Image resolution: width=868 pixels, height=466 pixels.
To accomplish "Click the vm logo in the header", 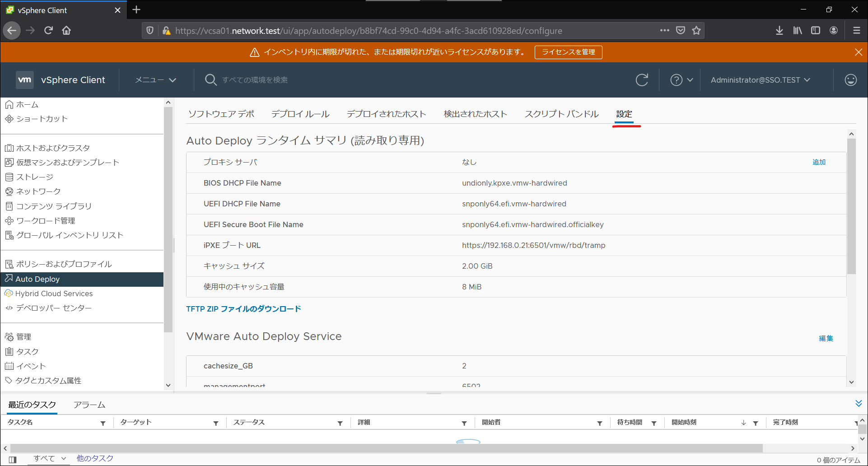I will [24, 80].
